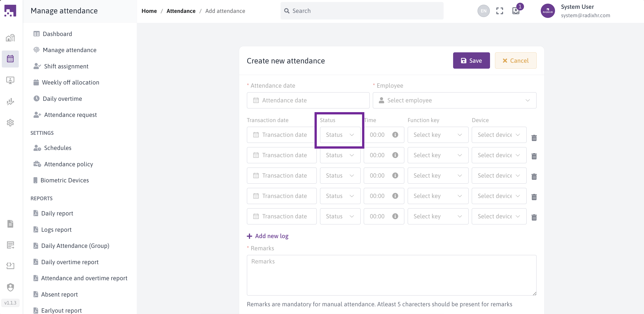Click the info icon beside first Time field
The height and width of the screenshot is (314, 644).
pos(395,135)
